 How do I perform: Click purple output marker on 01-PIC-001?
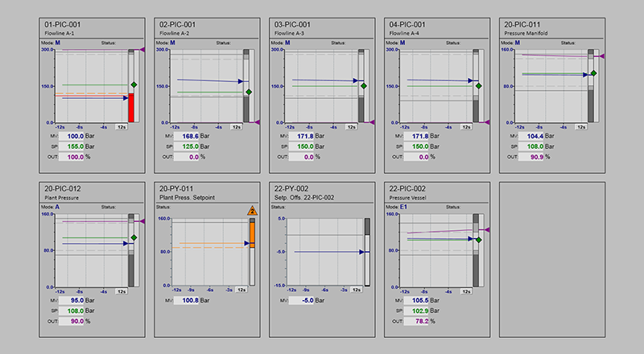point(142,50)
